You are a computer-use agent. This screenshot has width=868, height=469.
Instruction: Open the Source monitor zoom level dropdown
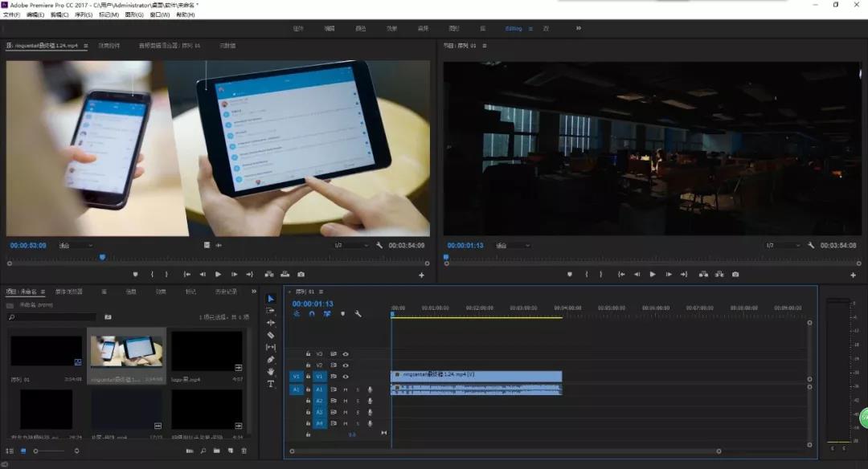pos(76,245)
